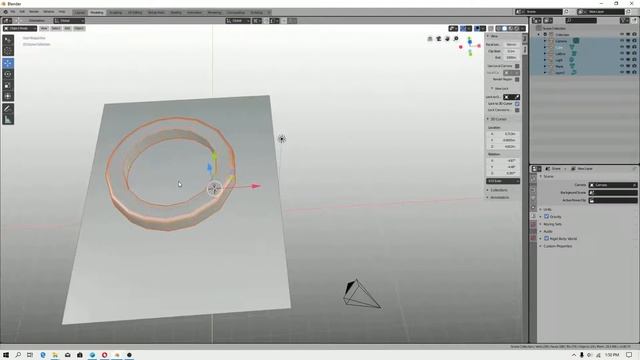This screenshot has width=640, height=360.
Task: Expand the Light row in outliner
Action: tap(545, 60)
